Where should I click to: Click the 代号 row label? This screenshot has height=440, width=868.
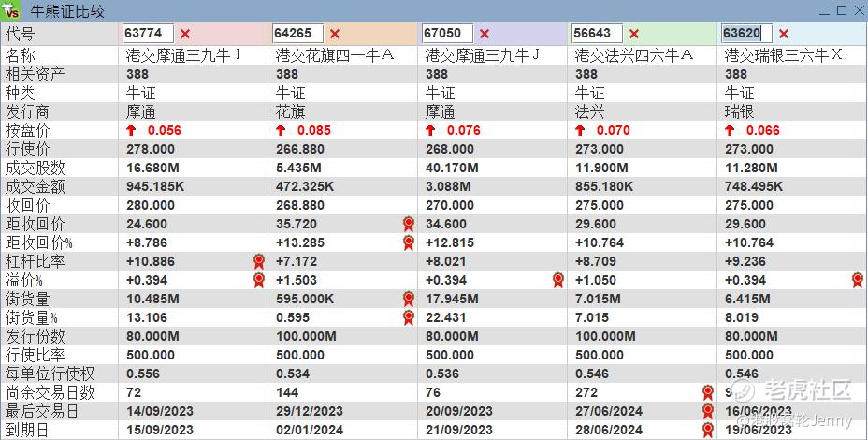pyautogui.click(x=20, y=34)
